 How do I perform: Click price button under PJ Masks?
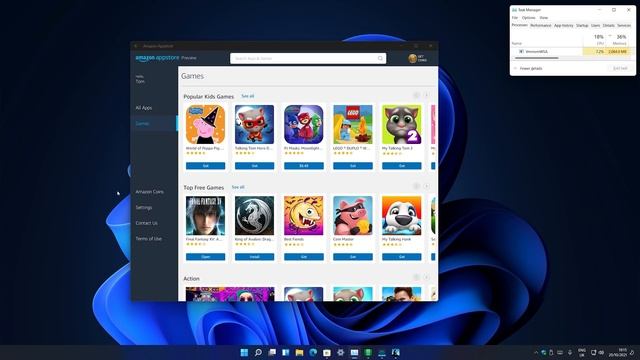click(304, 166)
